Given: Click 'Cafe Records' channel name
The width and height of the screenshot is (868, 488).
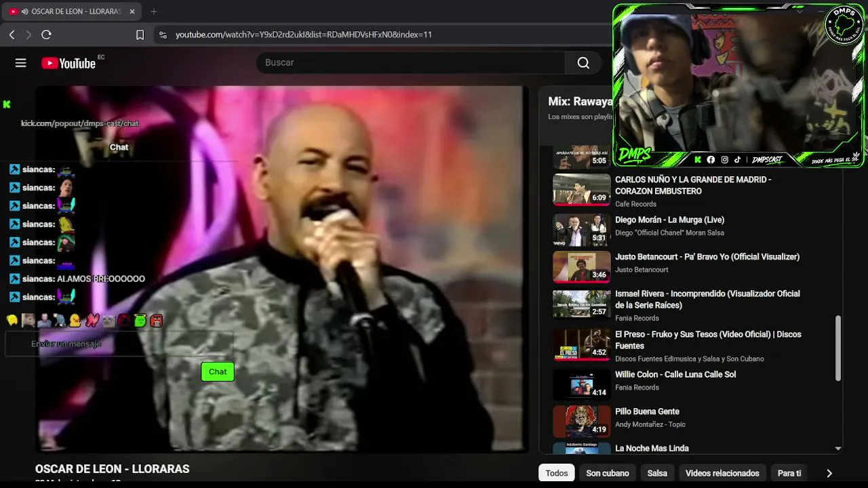Looking at the screenshot, I should 635,204.
